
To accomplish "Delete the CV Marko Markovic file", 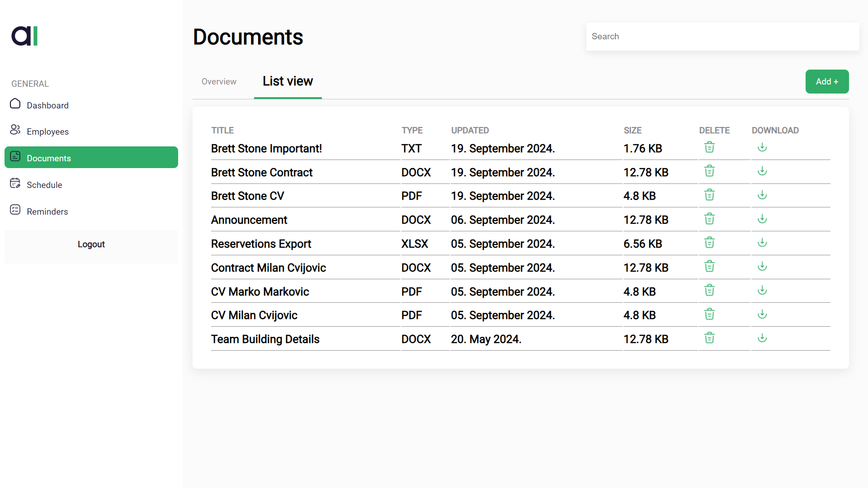I will coord(709,291).
